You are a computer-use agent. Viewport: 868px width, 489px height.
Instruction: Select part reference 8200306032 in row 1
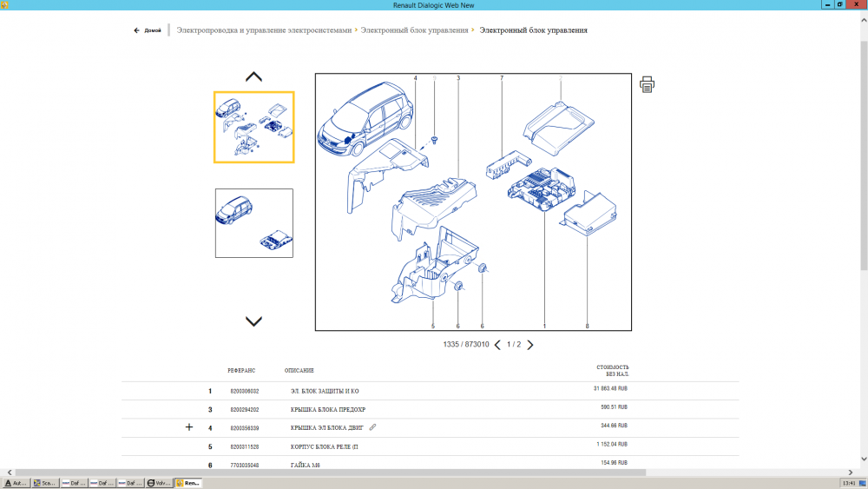point(245,391)
